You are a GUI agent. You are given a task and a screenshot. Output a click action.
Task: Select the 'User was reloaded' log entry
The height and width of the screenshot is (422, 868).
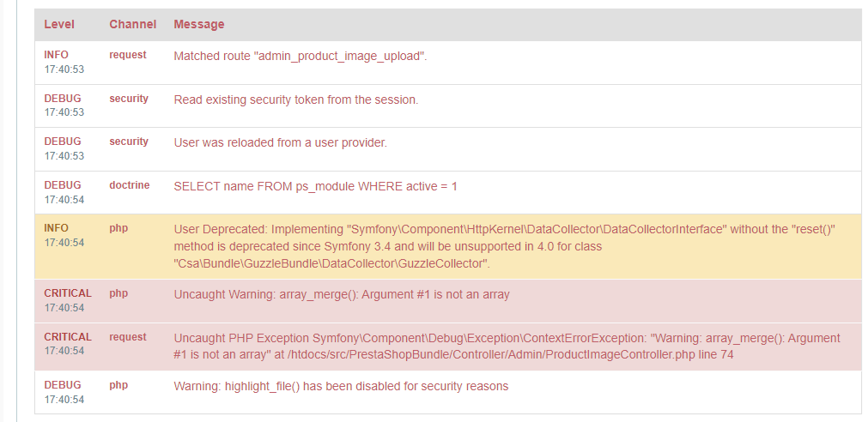[x=281, y=142]
